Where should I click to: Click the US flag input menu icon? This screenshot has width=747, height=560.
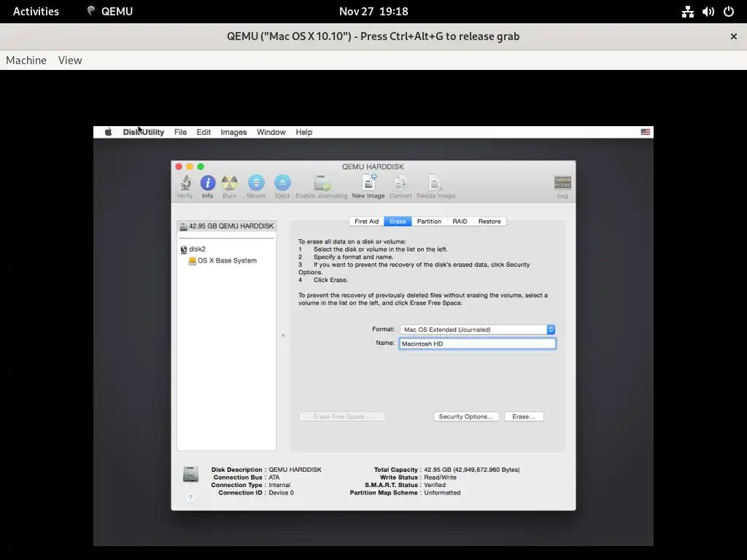pos(645,132)
